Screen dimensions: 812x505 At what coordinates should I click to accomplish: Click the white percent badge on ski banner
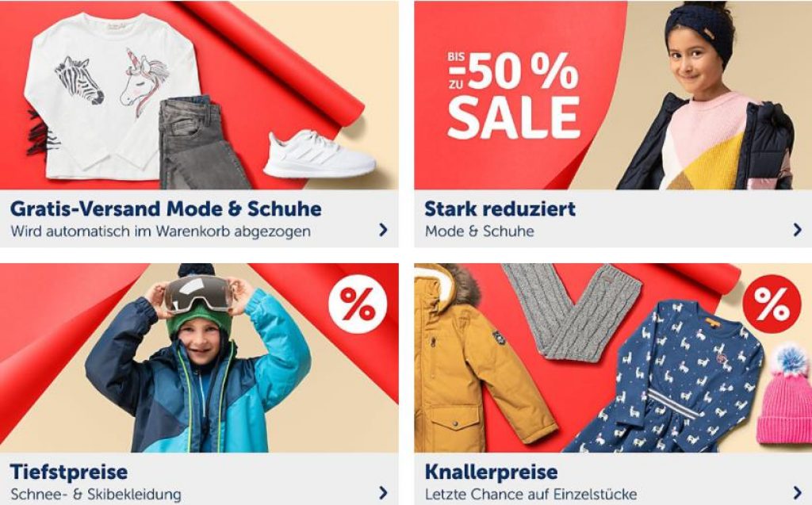(x=358, y=304)
